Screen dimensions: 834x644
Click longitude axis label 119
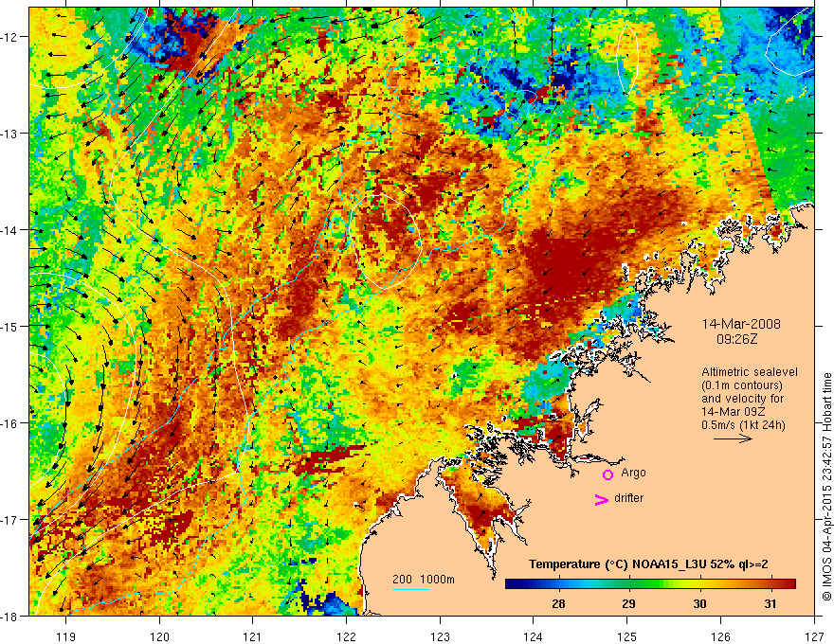(x=66, y=636)
